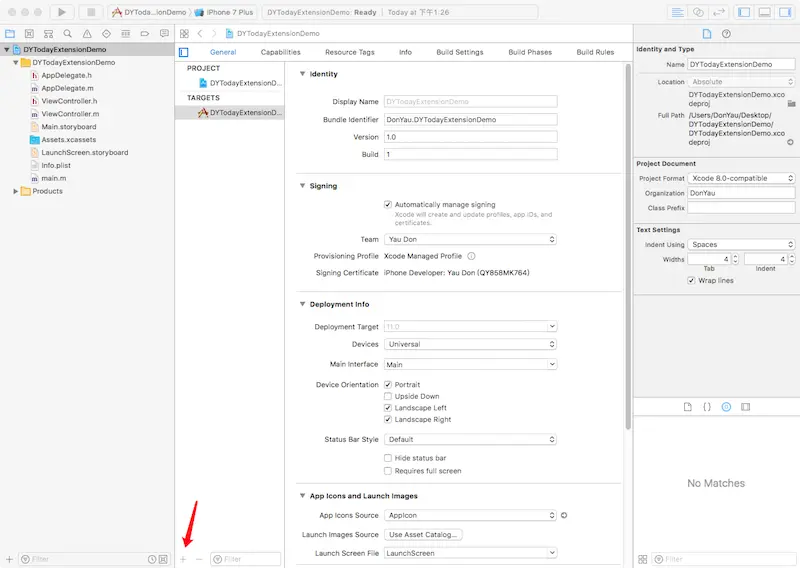Open the Find navigator

[x=67, y=34]
